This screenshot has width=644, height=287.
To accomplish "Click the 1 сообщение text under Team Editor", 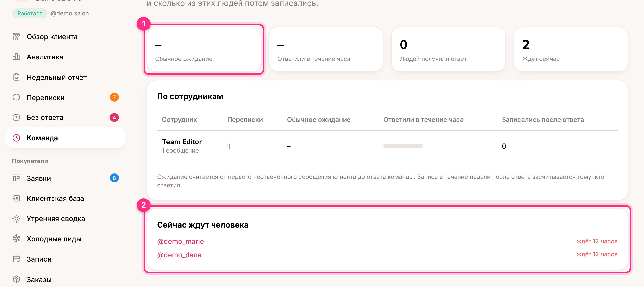I will pos(180,151).
